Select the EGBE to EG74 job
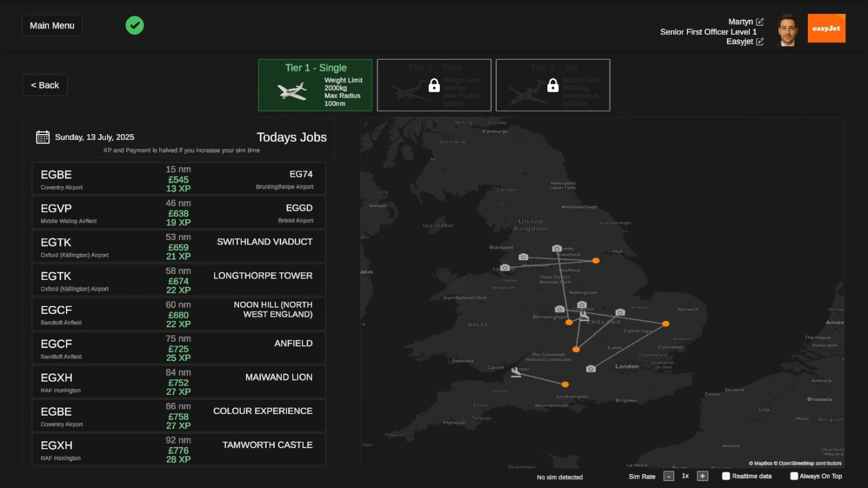The image size is (868, 488). pos(179,179)
